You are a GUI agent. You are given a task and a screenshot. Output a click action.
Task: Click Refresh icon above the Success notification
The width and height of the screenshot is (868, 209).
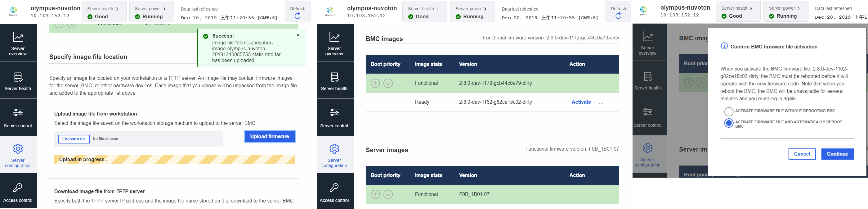click(x=297, y=16)
